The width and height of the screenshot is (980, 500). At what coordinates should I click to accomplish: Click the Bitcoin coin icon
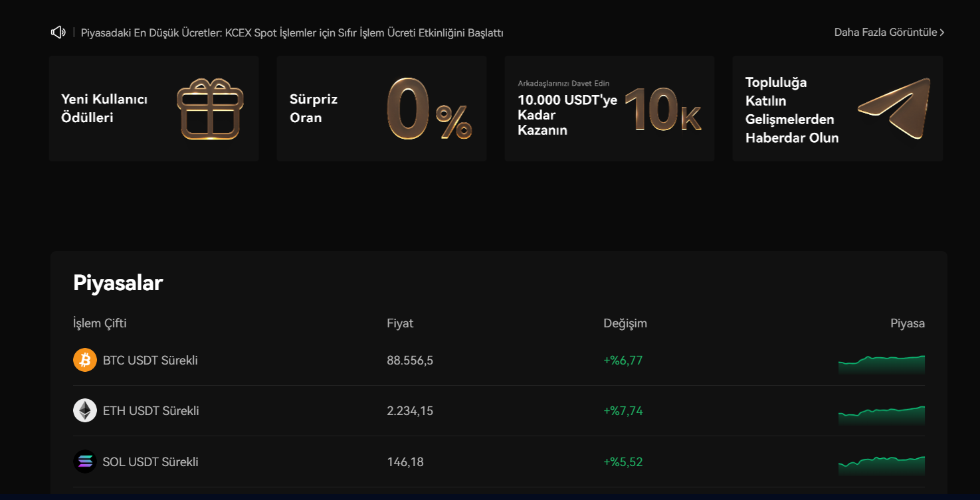click(85, 360)
